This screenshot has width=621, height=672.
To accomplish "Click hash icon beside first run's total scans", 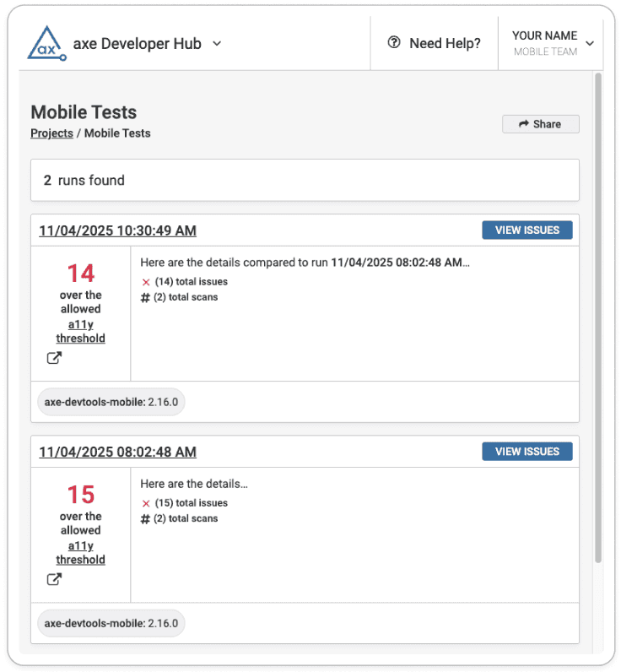I will pyautogui.click(x=146, y=297).
